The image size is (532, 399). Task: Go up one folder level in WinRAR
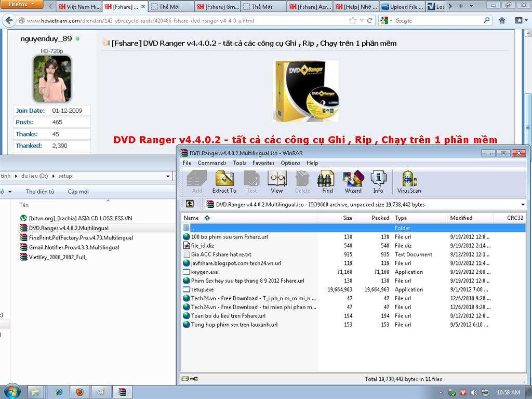[x=190, y=204]
